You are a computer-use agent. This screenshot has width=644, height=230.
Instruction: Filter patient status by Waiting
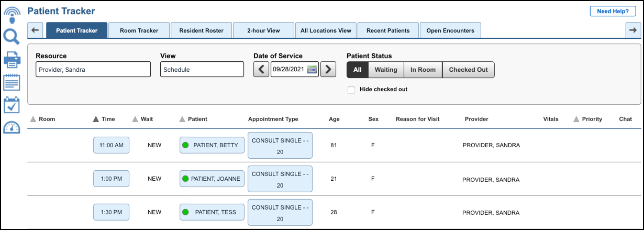pos(385,70)
